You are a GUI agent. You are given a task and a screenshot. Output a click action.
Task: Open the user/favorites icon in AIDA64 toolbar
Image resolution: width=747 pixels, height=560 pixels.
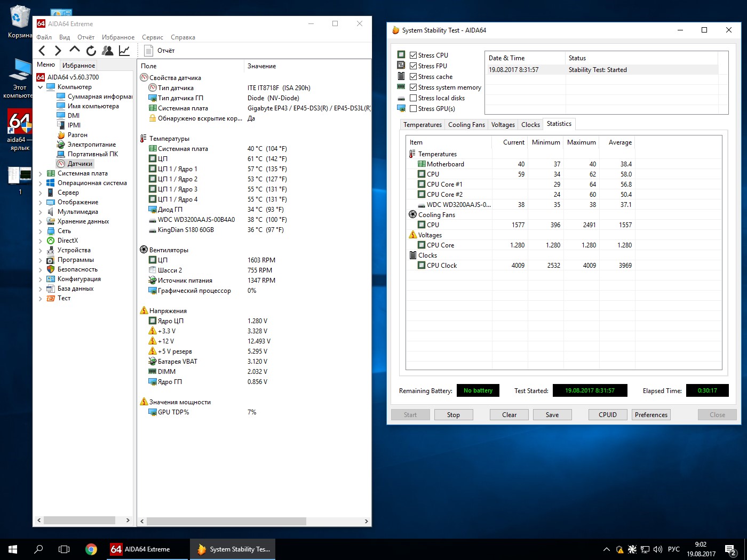[108, 51]
